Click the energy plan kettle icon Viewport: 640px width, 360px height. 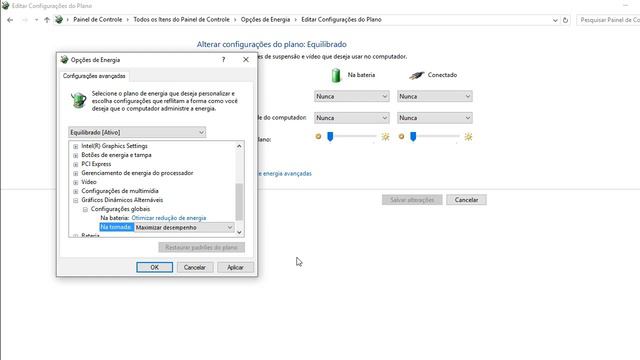[78, 100]
